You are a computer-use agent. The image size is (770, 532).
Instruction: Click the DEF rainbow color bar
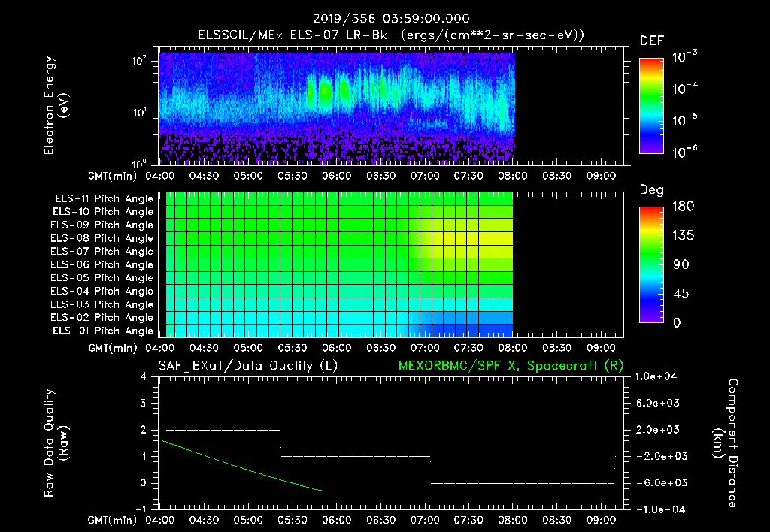pyautogui.click(x=651, y=106)
